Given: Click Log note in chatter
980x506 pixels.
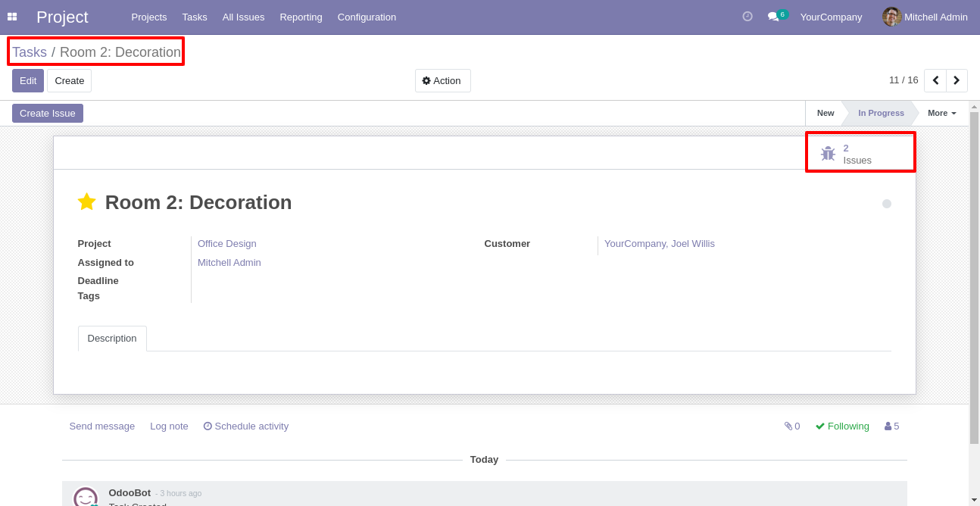Looking at the screenshot, I should point(169,426).
